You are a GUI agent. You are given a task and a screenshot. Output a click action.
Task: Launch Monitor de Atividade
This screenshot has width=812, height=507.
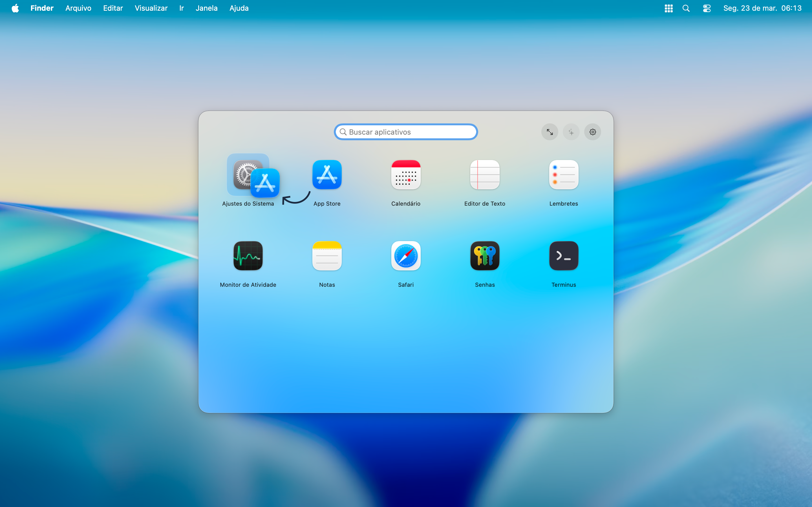[x=248, y=256]
